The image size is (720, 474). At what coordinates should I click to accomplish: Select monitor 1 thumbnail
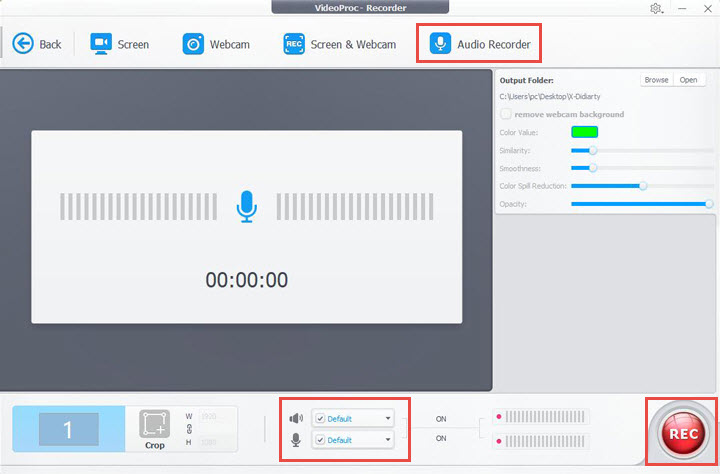coord(68,429)
